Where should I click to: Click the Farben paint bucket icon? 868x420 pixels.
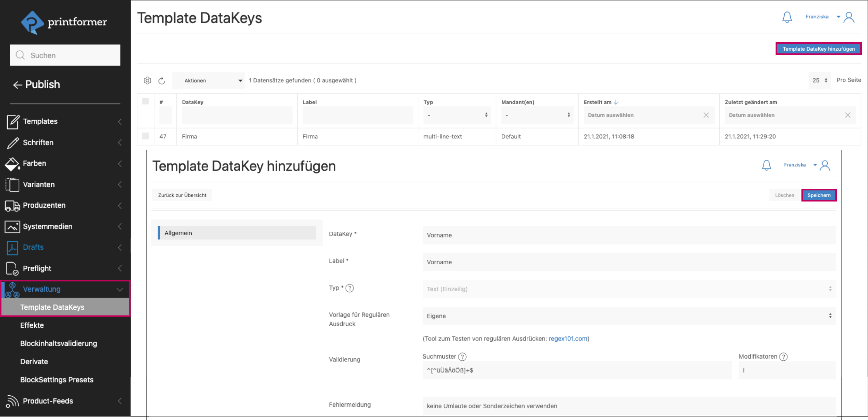click(x=12, y=164)
